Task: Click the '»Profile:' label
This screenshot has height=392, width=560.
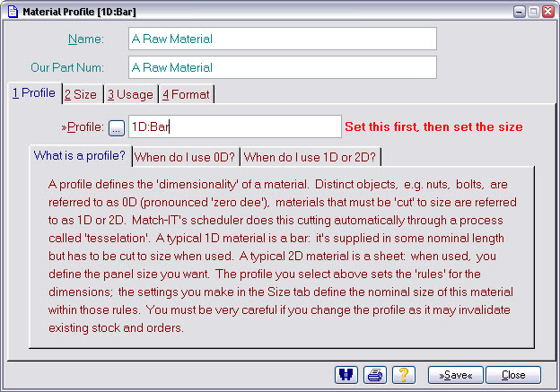Action: [x=83, y=126]
